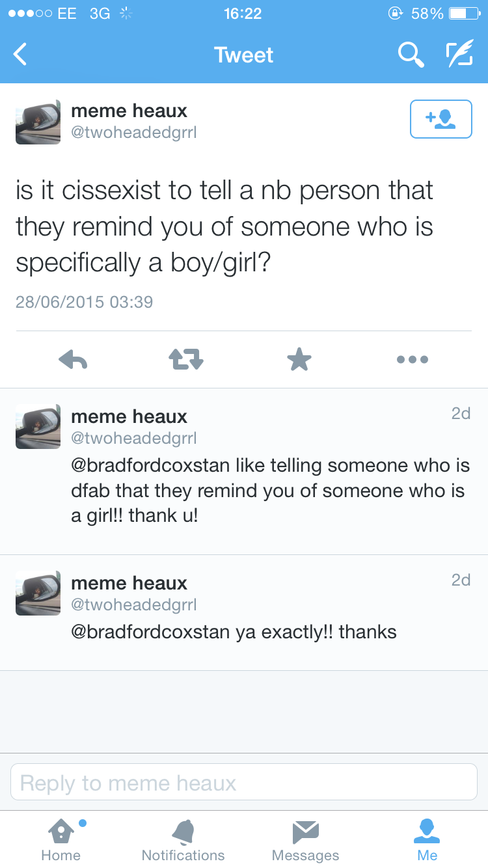Viewport: 488px width, 868px height.
Task: Open main tweet author's profile picture
Action: click(x=38, y=122)
